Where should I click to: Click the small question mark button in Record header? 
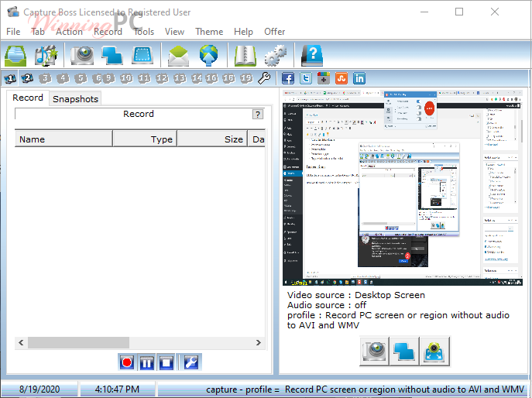click(x=258, y=115)
